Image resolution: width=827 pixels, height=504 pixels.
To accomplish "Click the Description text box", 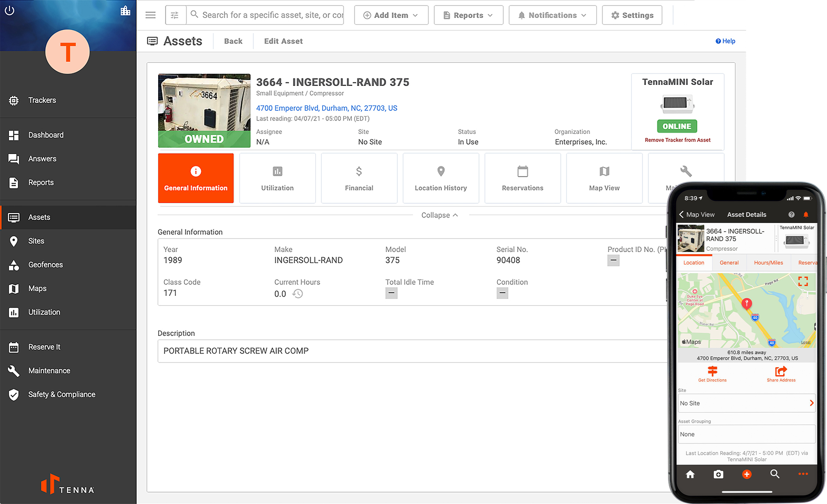I will [x=412, y=351].
